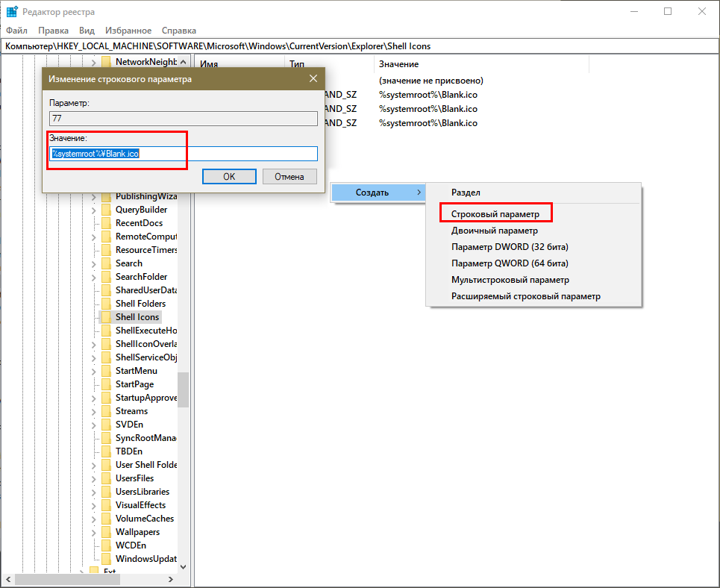Click the WindowsUpdate folder icon
720x588 pixels.
coord(105,559)
